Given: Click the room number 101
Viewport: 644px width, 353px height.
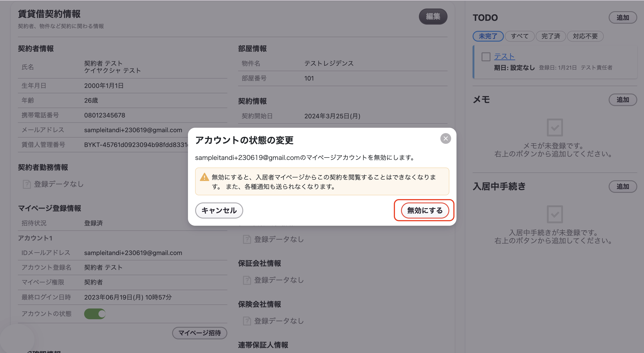Looking at the screenshot, I should pos(309,79).
